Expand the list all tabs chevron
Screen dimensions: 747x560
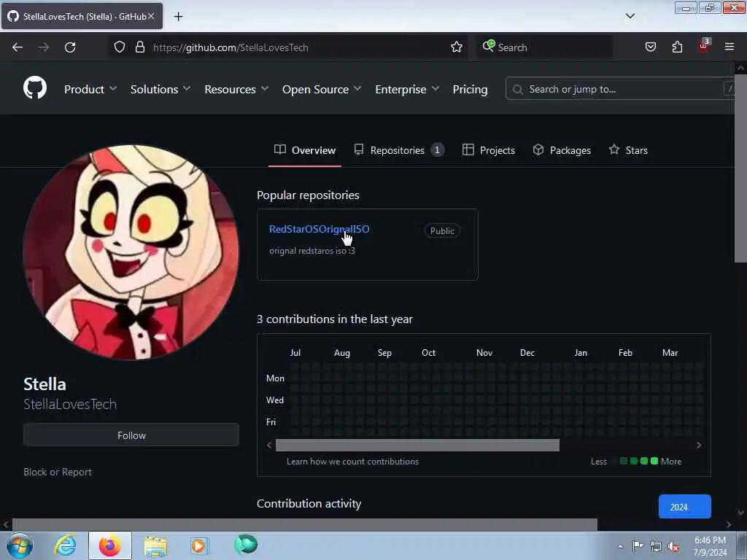coord(630,16)
